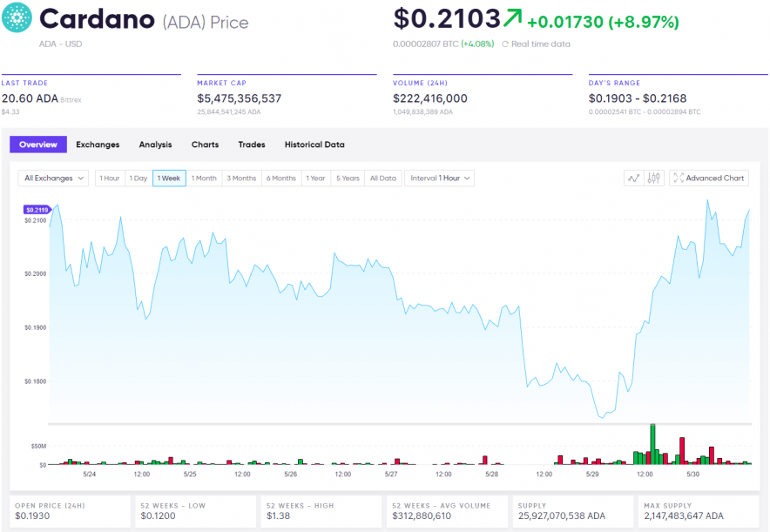Screen dimensions: 770x532
Task: Select the line chart style icon
Action: pyautogui.click(x=632, y=177)
